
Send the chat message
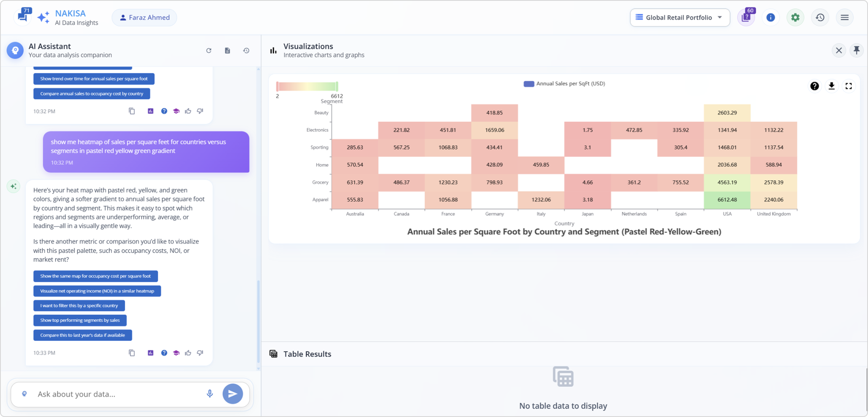point(232,393)
